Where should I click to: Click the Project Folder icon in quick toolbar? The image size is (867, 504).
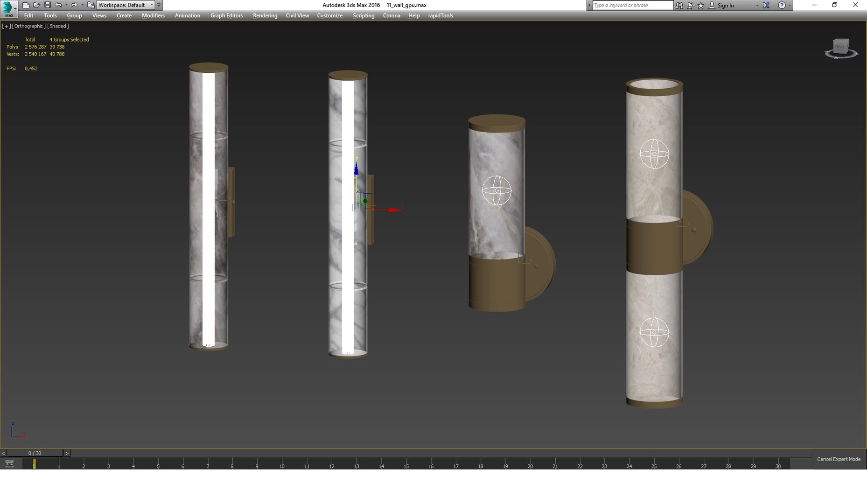pos(91,5)
